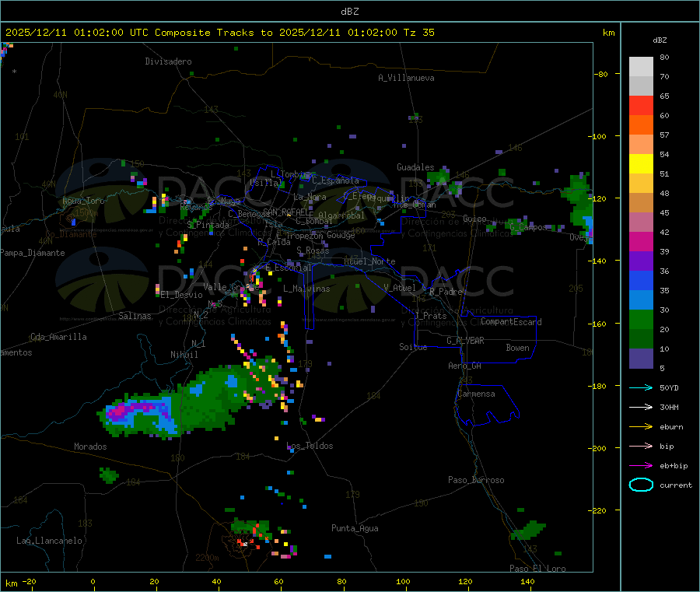This screenshot has width=700, height=592.
Task: Select the 'Atuel_Norte' place label
Action: point(369,261)
